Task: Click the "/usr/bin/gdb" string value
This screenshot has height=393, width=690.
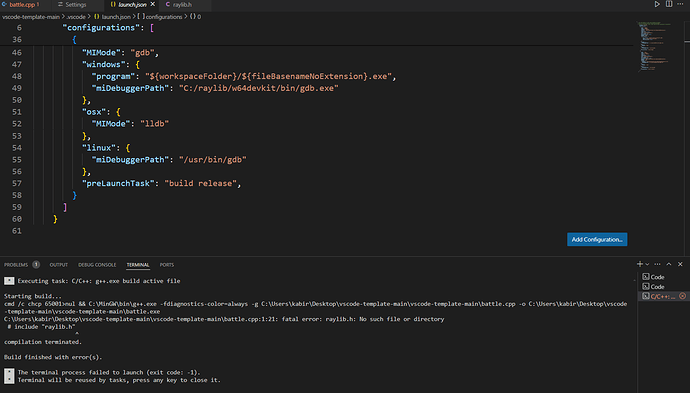Action: click(x=213, y=159)
